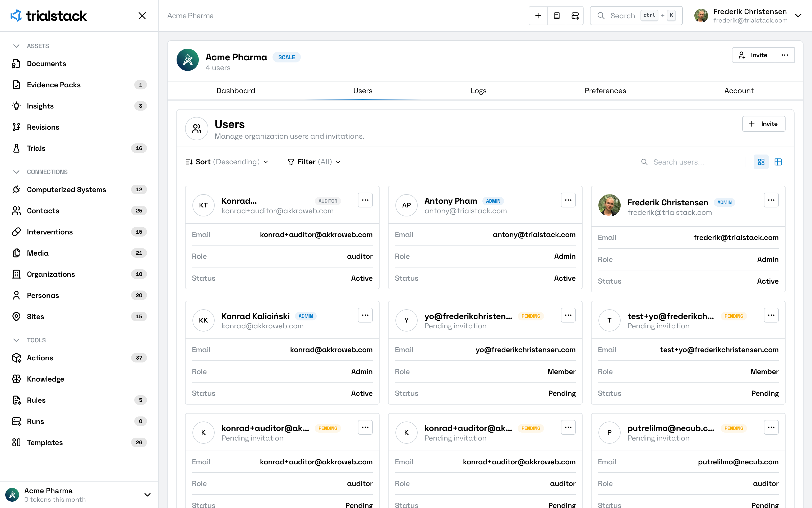Open Revisions branch icon item

(x=16, y=127)
